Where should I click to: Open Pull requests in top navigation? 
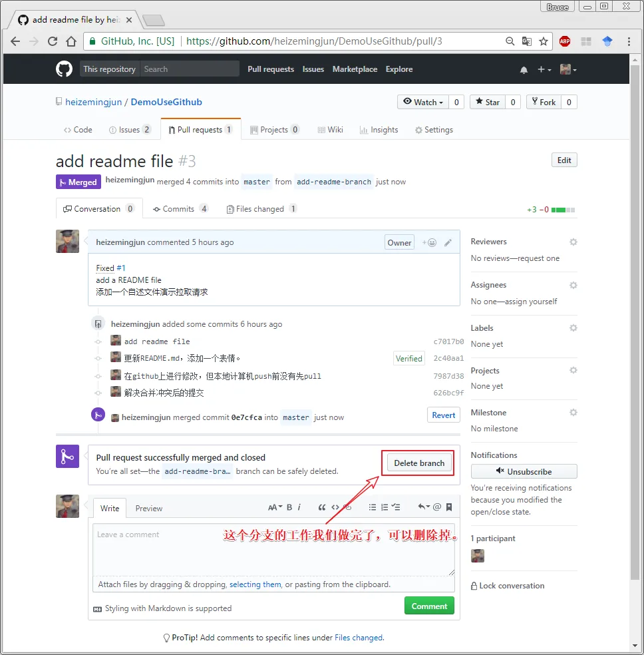click(x=271, y=69)
